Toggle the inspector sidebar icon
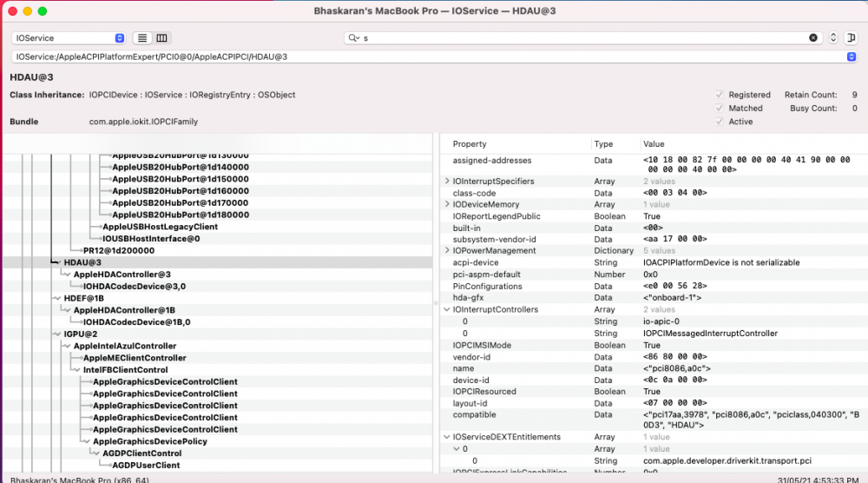 point(851,37)
